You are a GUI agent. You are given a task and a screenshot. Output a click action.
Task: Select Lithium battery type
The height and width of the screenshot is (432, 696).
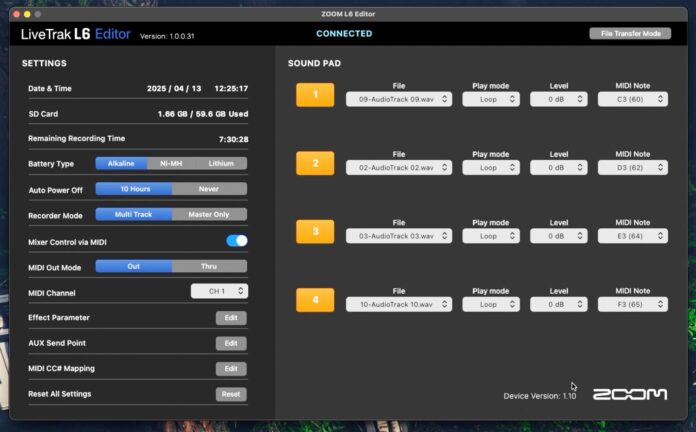click(221, 163)
